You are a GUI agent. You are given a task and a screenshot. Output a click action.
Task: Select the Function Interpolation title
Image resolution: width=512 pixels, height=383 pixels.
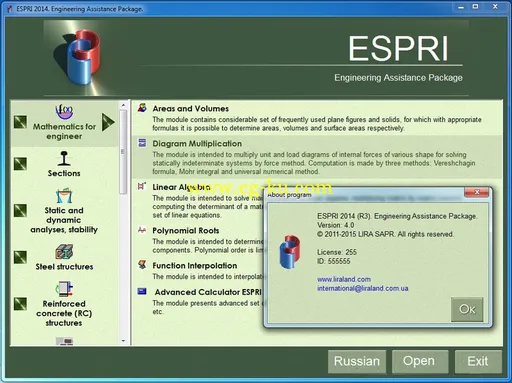coord(195,265)
